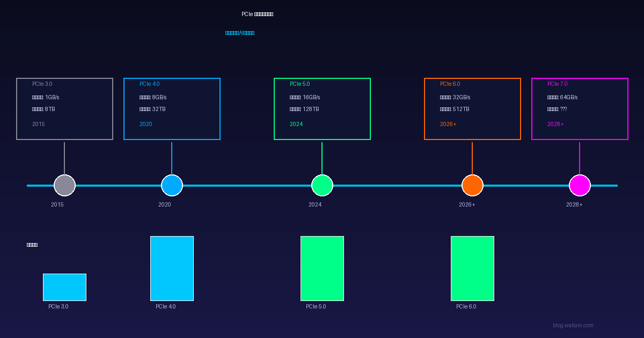Open the PCIe 3.0 info card title

tap(42, 84)
